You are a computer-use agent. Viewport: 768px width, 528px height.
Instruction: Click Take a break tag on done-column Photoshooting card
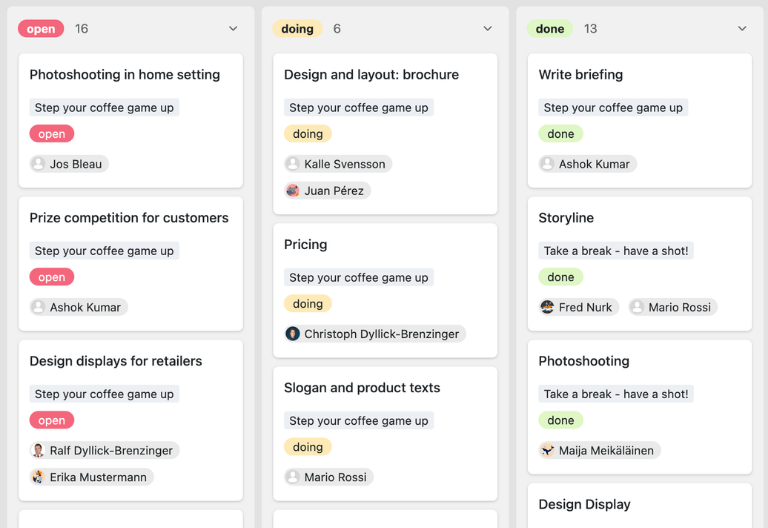(x=616, y=394)
